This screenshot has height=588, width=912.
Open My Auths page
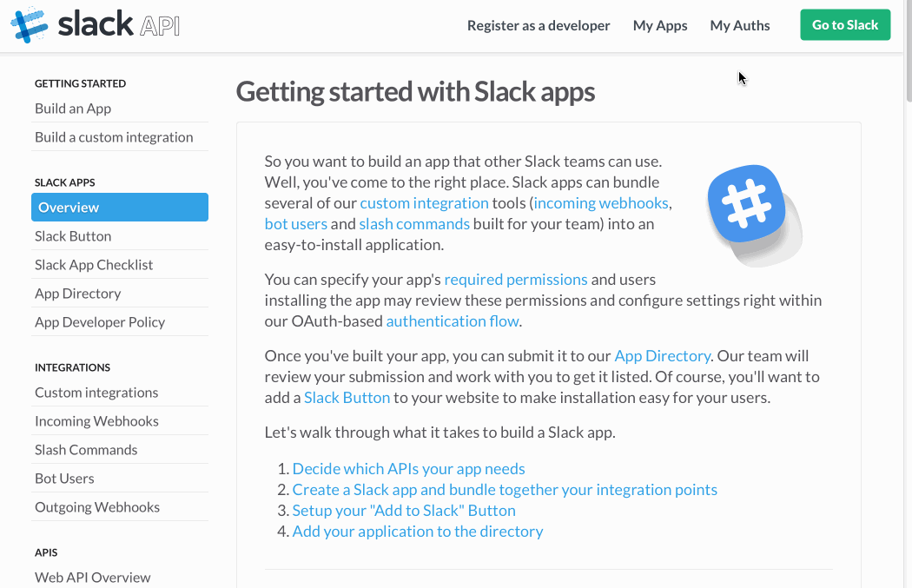click(x=739, y=25)
